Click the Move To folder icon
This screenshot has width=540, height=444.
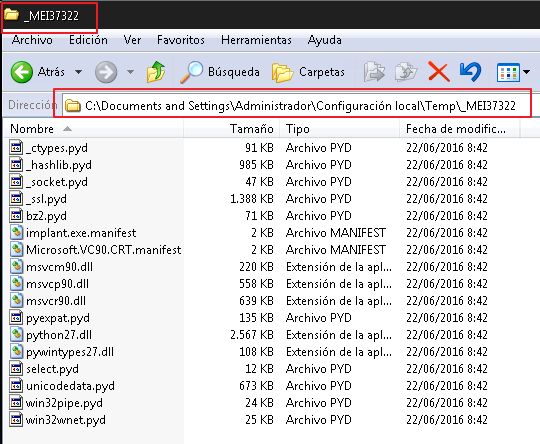(374, 72)
